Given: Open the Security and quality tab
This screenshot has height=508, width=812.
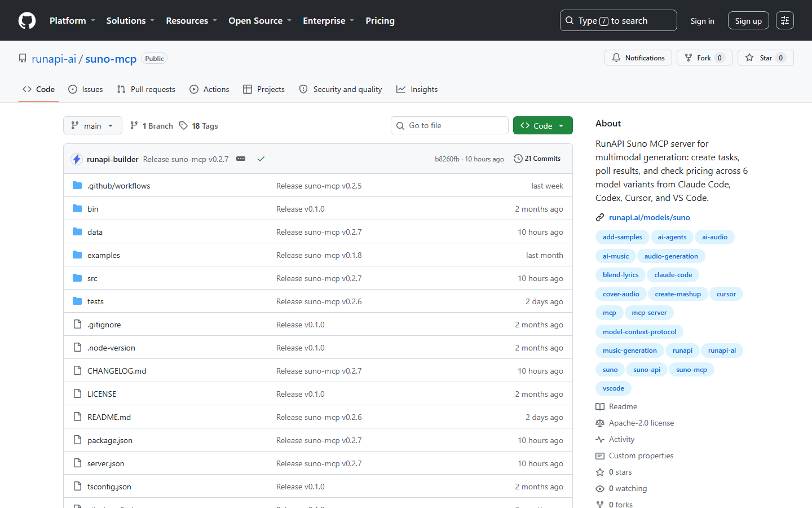Looking at the screenshot, I should (341, 89).
